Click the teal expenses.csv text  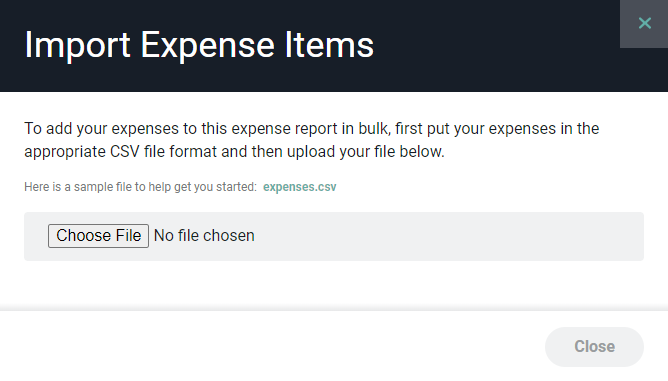click(299, 187)
